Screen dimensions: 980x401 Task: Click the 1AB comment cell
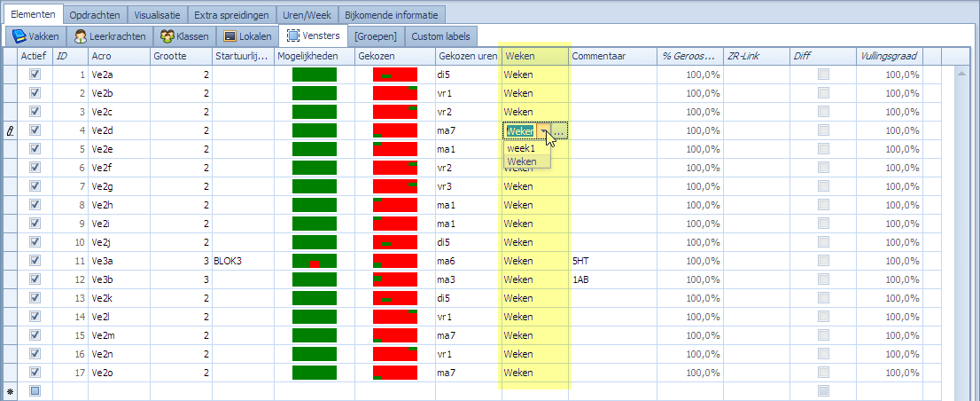click(x=612, y=279)
